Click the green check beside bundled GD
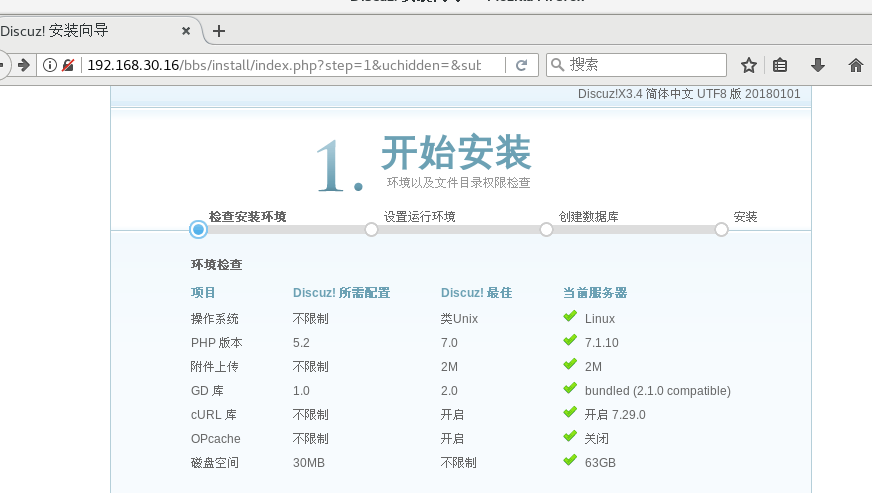872x493 pixels. coord(570,388)
